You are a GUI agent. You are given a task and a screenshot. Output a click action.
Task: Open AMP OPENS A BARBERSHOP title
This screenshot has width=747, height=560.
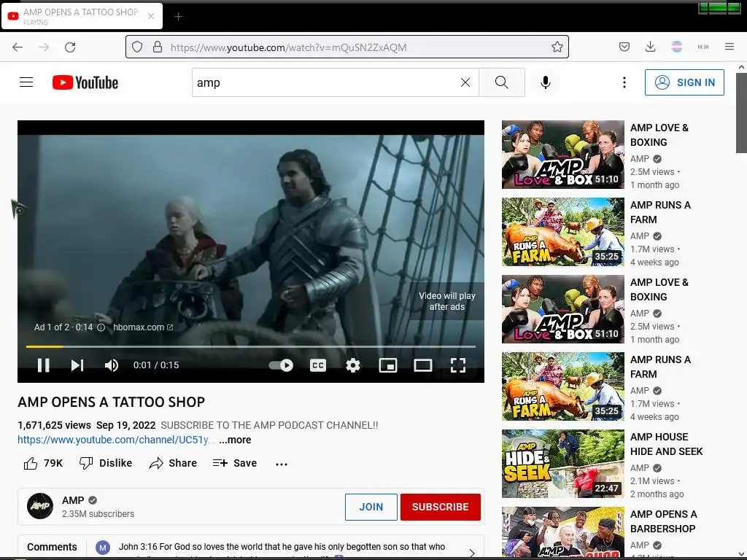coord(663,521)
